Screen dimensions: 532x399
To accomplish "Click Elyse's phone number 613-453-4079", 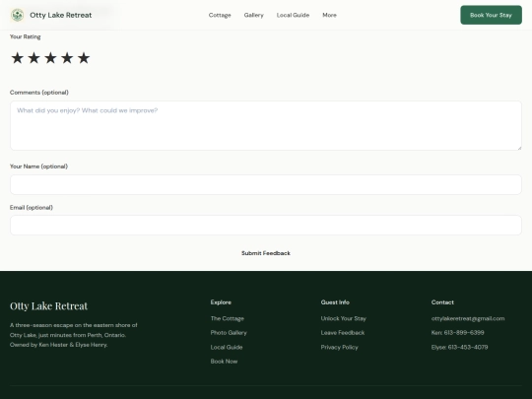I will pyautogui.click(x=459, y=347).
